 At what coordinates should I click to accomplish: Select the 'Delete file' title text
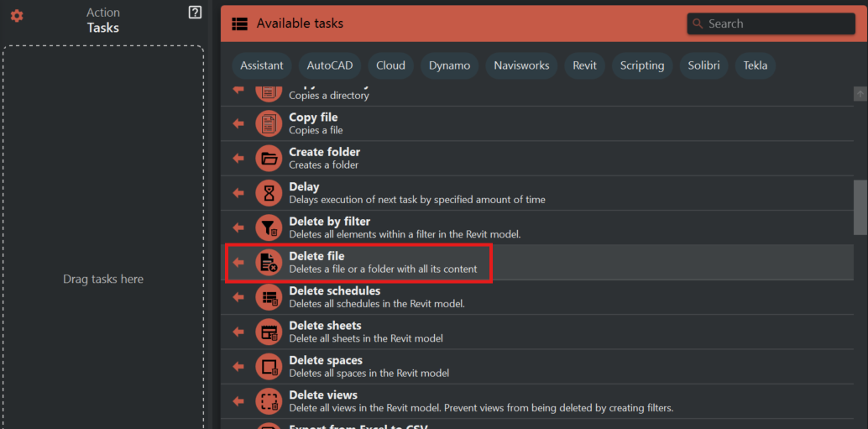pos(316,256)
